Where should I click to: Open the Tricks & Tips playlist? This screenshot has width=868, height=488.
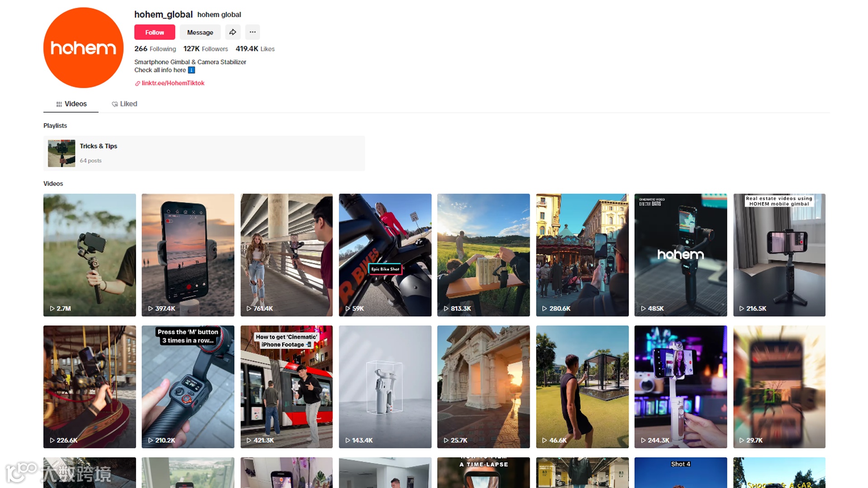pyautogui.click(x=204, y=153)
